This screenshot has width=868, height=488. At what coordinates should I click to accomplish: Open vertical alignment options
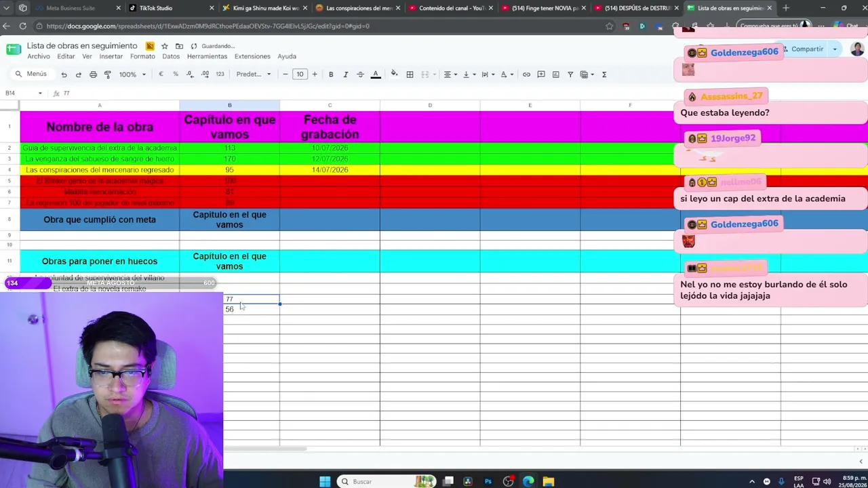[469, 75]
